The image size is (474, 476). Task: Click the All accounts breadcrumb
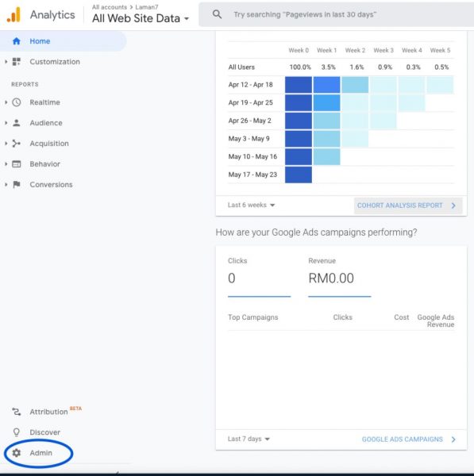[x=110, y=7]
